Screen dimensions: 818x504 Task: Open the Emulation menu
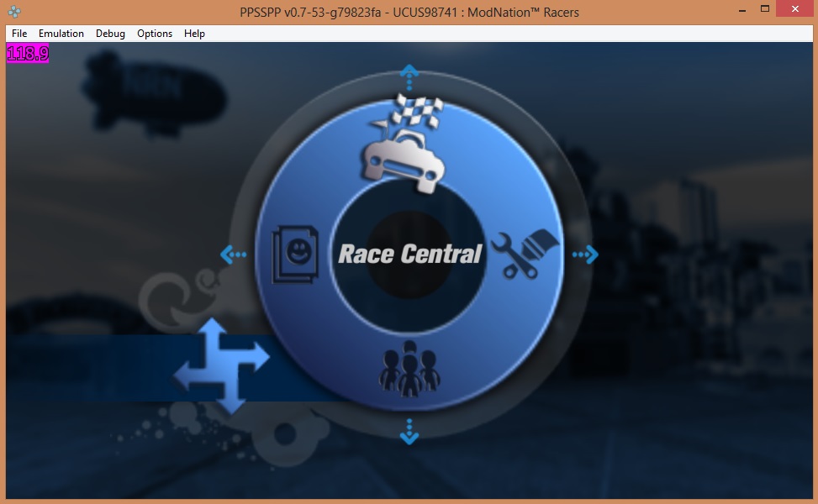61,34
